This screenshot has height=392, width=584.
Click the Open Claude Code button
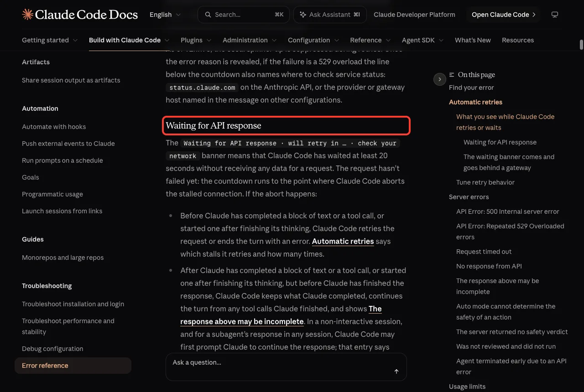click(503, 15)
